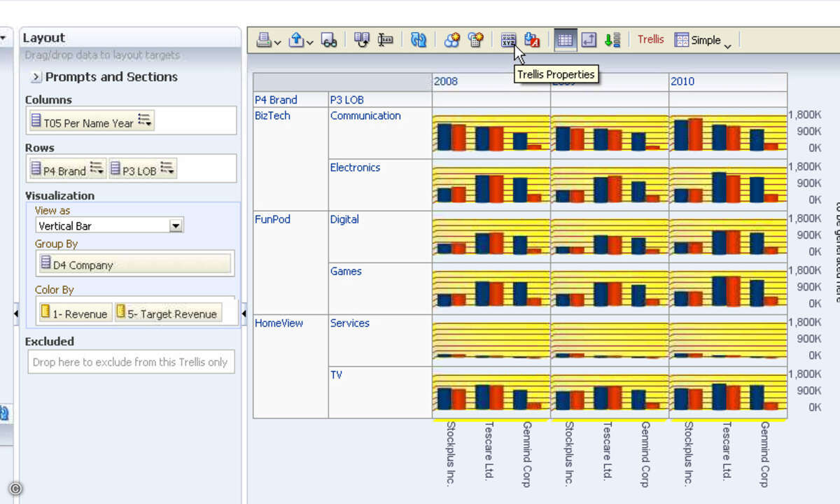The width and height of the screenshot is (840, 504).
Task: Click the new group icon with circles
Action: [452, 40]
